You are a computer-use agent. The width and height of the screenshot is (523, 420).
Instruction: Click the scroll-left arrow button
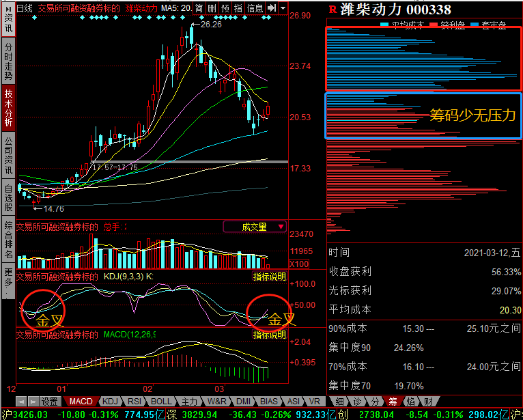pyautogui.click(x=22, y=402)
